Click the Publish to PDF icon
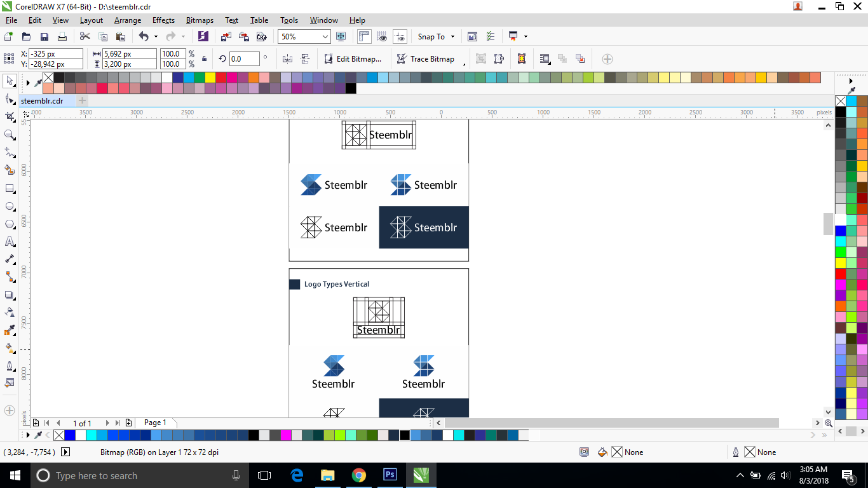The image size is (868, 488). coord(262,36)
